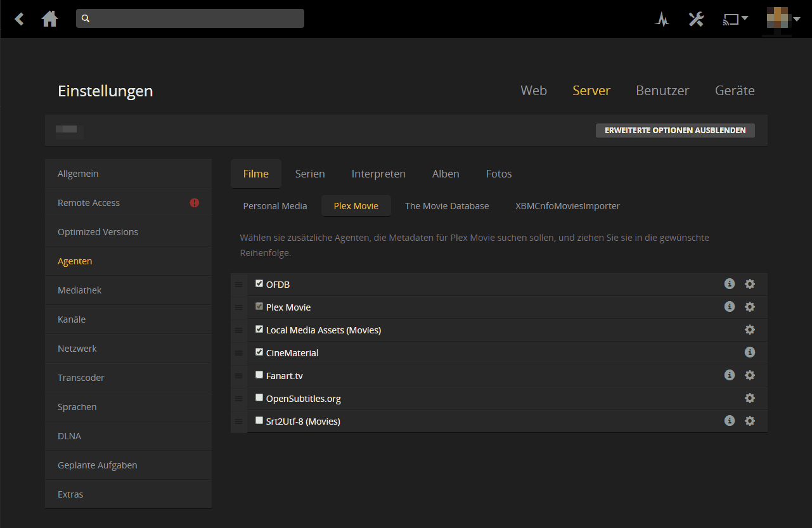This screenshot has height=528, width=812.
Task: Open the Benutzer settings tab
Action: pos(662,91)
